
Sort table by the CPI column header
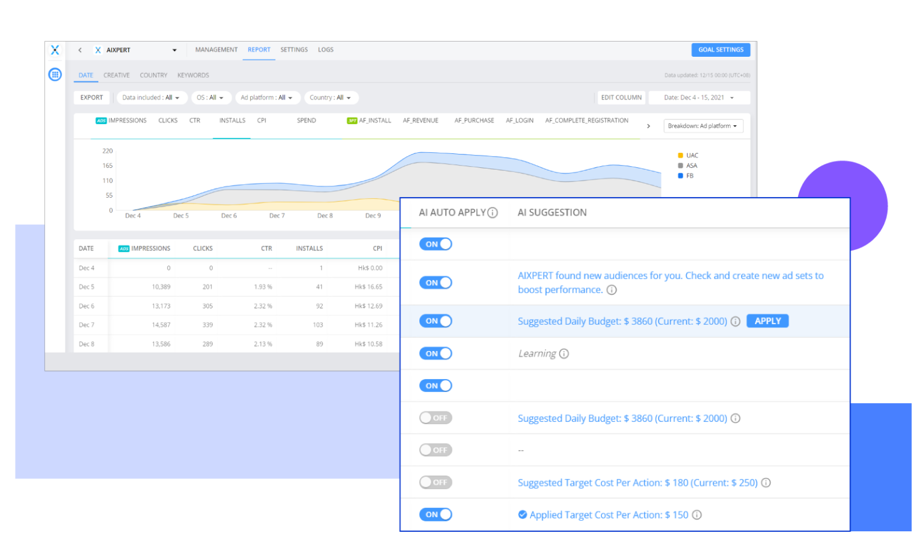pos(378,249)
